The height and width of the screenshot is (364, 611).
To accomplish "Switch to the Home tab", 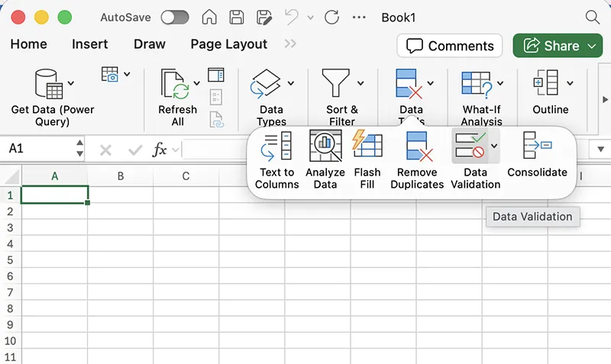I will point(28,44).
